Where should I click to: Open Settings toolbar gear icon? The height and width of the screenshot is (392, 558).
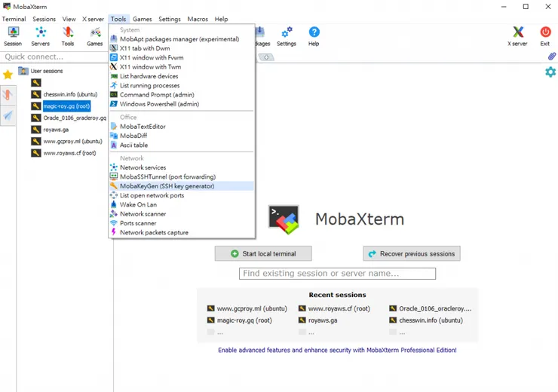[287, 36]
